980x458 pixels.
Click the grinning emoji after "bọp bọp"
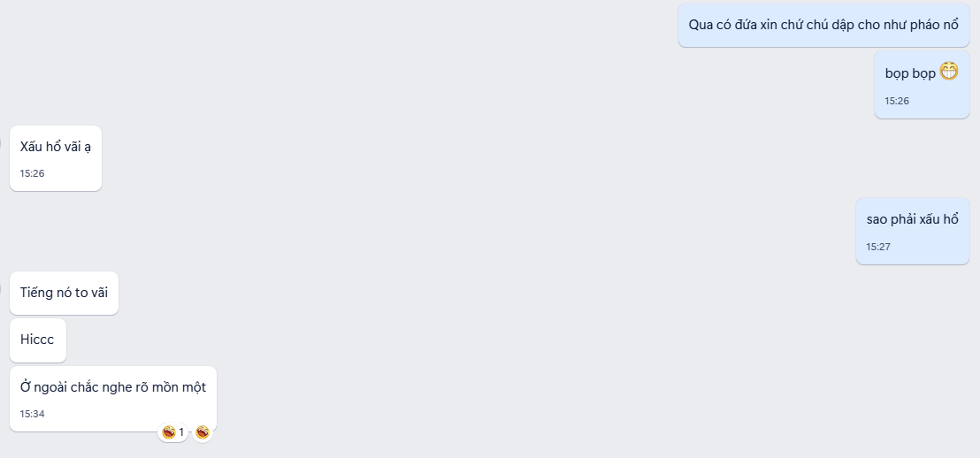pyautogui.click(x=949, y=72)
